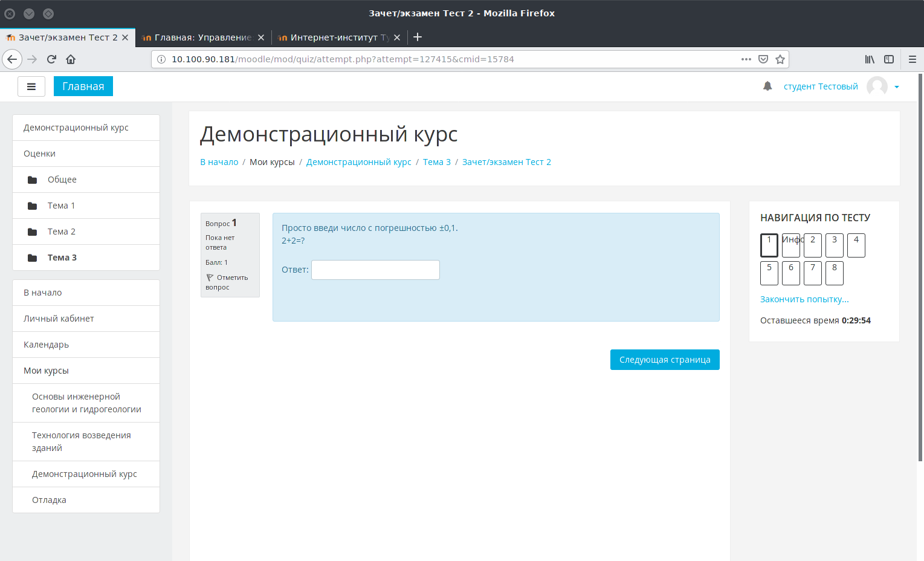924x561 pixels.
Task: Open Мои курсы in sidebar
Action: (86, 371)
